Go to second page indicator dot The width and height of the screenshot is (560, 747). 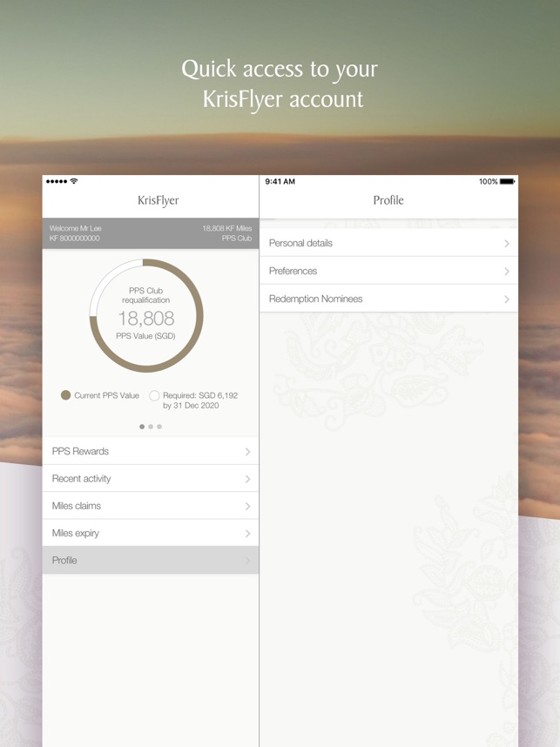[x=151, y=427]
